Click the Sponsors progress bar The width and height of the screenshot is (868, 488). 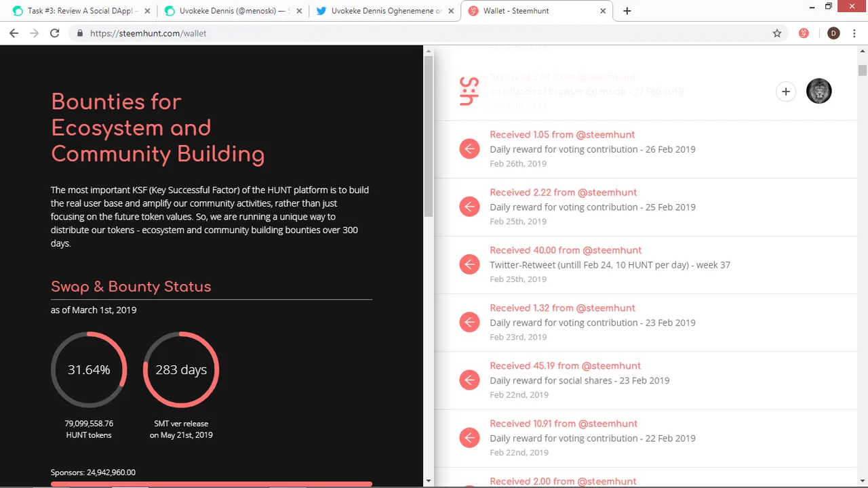pyautogui.click(x=211, y=484)
